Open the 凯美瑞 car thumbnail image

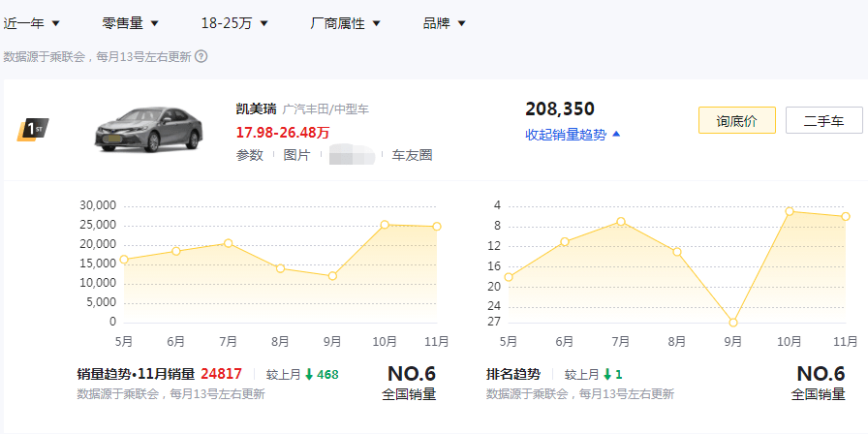[149, 131]
